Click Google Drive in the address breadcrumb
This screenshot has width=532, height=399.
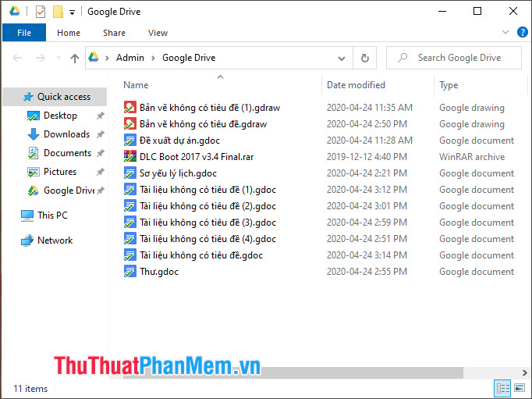click(x=189, y=58)
